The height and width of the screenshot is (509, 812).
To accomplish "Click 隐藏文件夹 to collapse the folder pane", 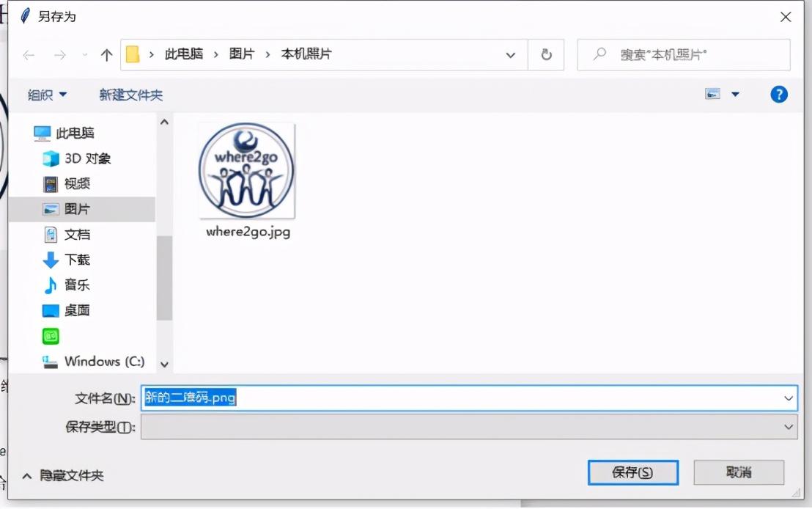I will 63,475.
